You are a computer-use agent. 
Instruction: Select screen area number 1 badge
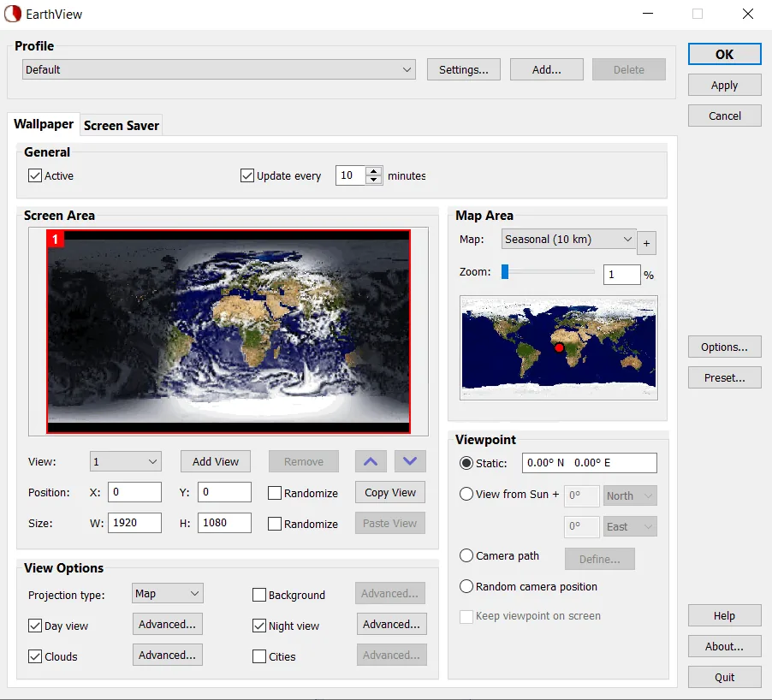[55, 240]
